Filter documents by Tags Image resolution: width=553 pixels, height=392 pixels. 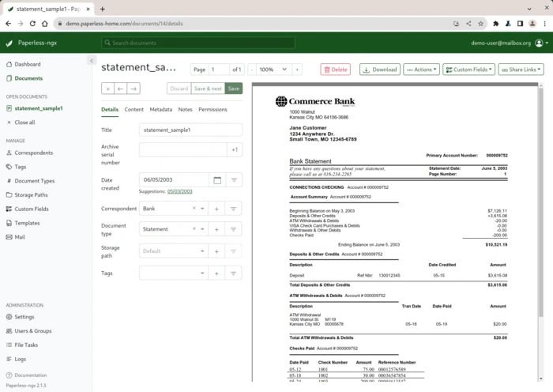(x=234, y=273)
